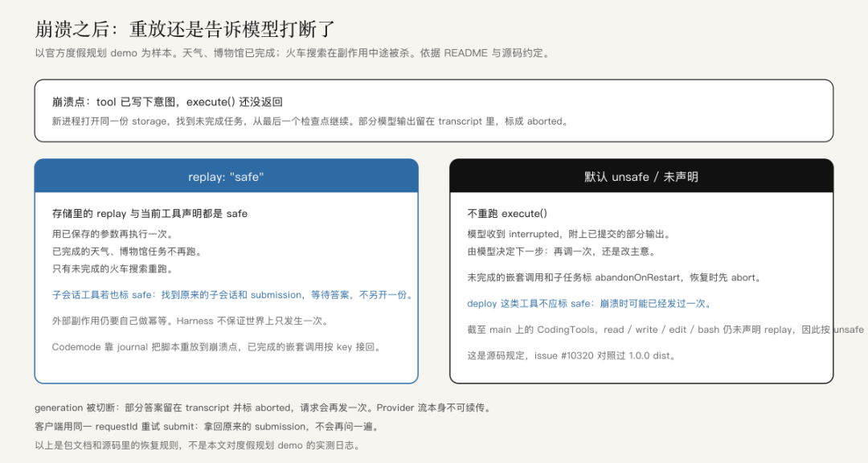Click the line starting 新进程打开同一份 storage

click(x=310, y=121)
